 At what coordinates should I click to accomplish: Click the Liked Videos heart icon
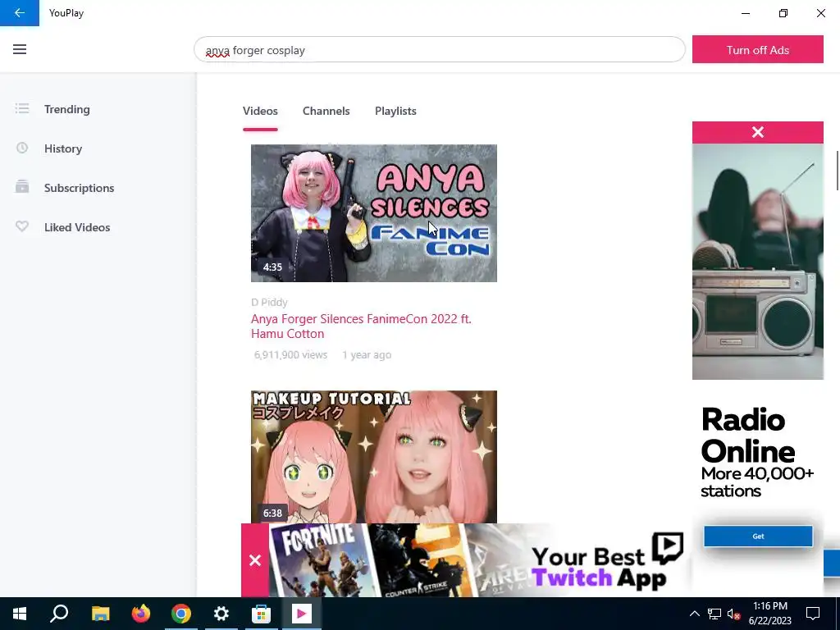pos(22,226)
